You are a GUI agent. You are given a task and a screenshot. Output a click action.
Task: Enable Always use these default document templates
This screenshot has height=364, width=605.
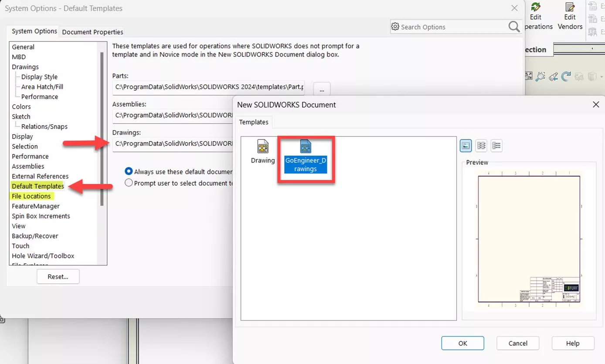[x=129, y=171]
